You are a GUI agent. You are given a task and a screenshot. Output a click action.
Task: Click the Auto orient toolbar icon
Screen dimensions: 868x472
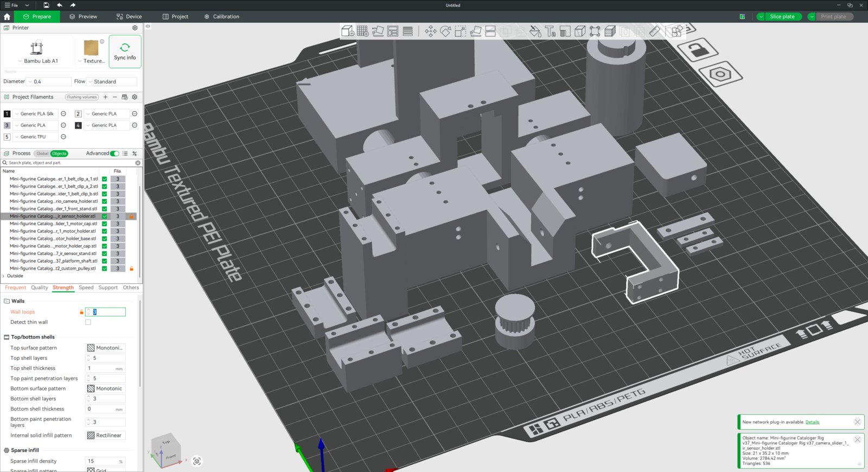(x=378, y=31)
